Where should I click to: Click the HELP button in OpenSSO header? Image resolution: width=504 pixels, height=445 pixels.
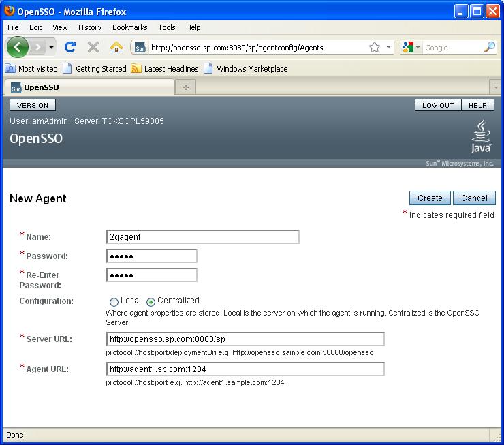click(477, 105)
